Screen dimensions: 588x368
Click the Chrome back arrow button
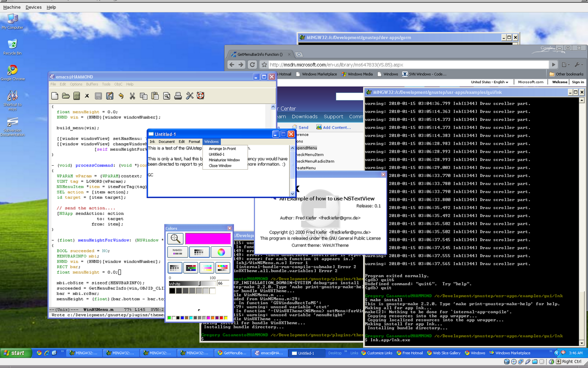[232, 65]
